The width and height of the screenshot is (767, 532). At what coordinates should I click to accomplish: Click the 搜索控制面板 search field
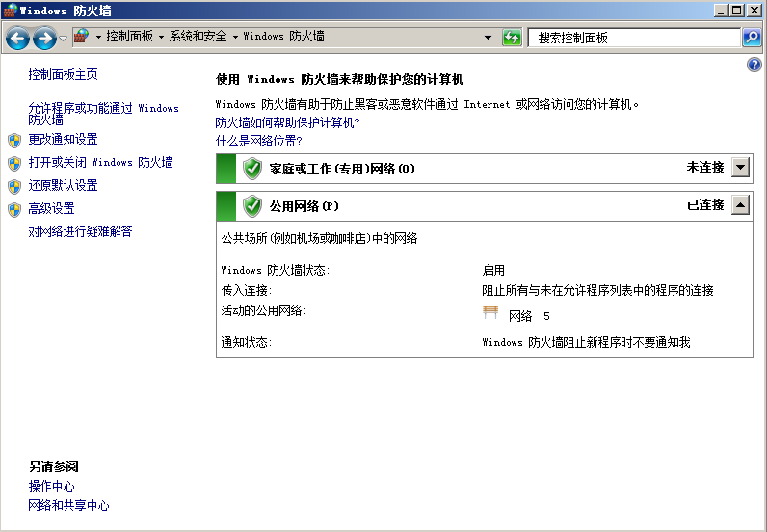point(633,38)
